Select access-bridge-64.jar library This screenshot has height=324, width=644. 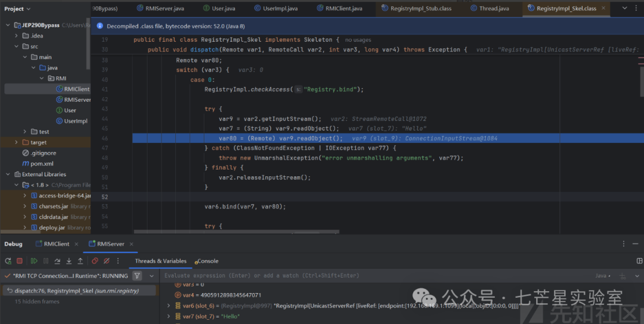[x=61, y=195]
